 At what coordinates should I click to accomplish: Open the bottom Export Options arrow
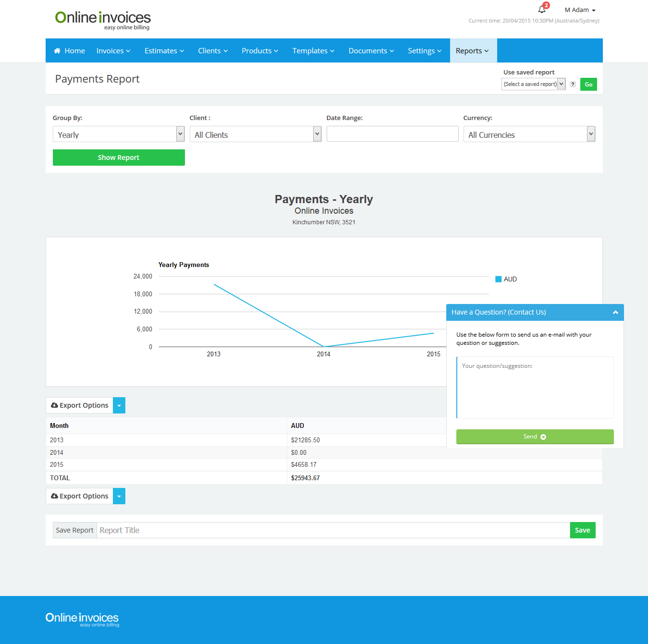pyautogui.click(x=119, y=496)
